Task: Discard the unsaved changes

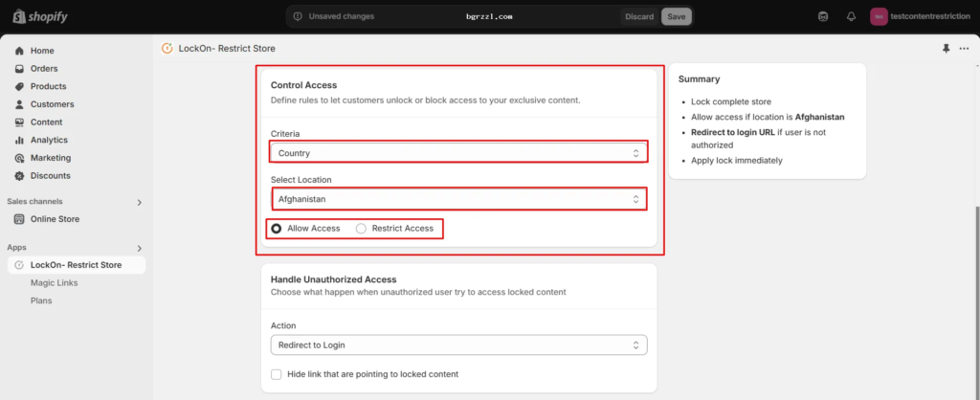Action: (x=639, y=16)
